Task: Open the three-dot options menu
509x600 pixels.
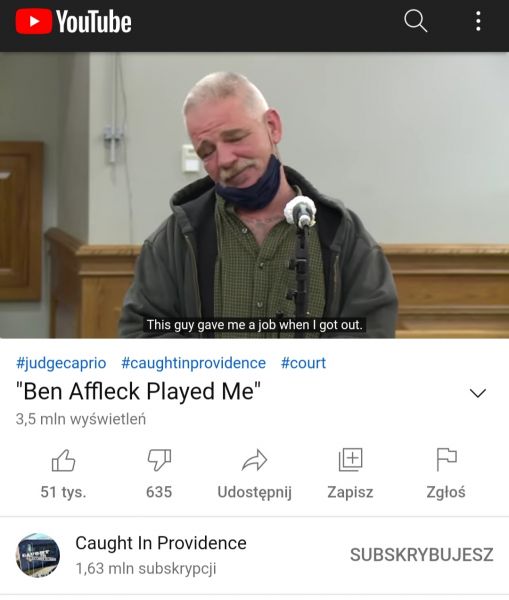Action: (478, 21)
